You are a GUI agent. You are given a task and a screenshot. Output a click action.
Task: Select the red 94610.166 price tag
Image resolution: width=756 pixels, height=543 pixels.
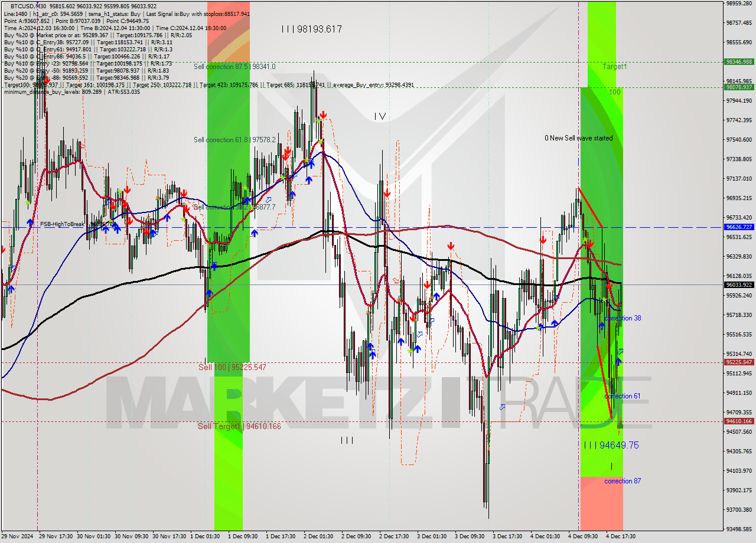739,421
